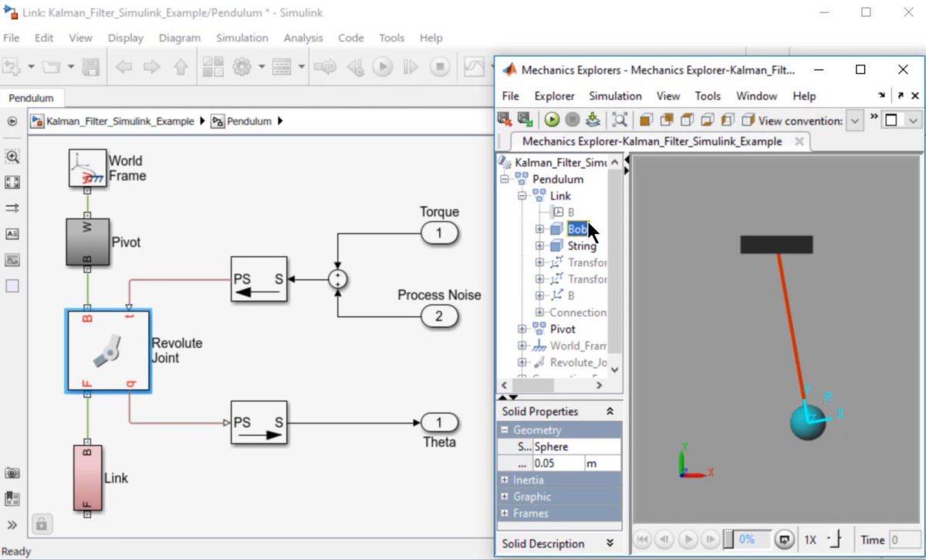Click the zoom-to-fit icon in Mechanics Explorer
926x560 pixels.
click(620, 119)
